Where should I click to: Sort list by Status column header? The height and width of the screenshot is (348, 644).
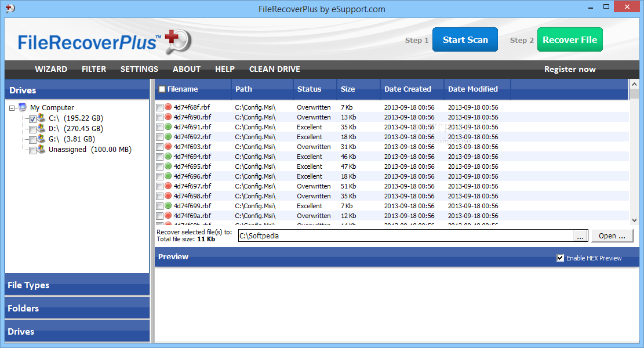(315, 89)
